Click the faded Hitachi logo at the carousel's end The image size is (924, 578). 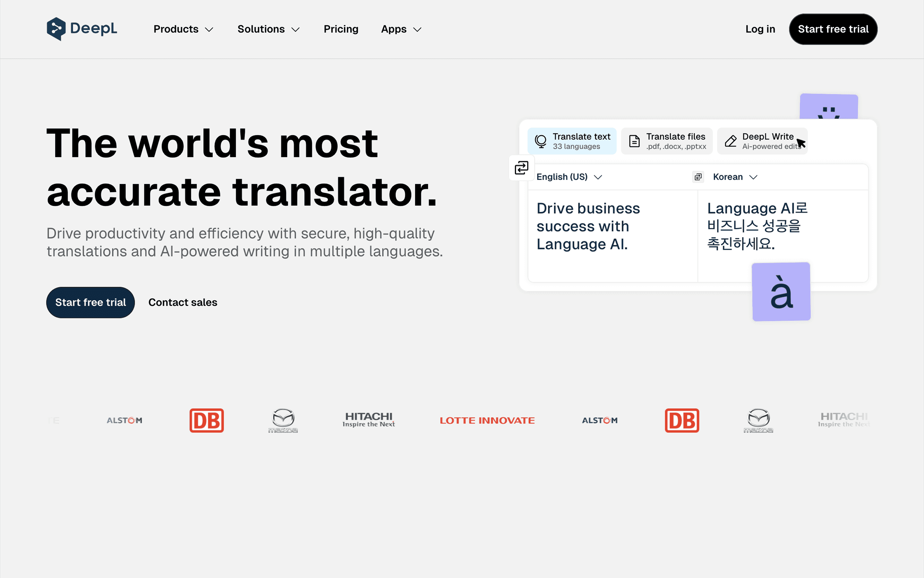pyautogui.click(x=844, y=419)
